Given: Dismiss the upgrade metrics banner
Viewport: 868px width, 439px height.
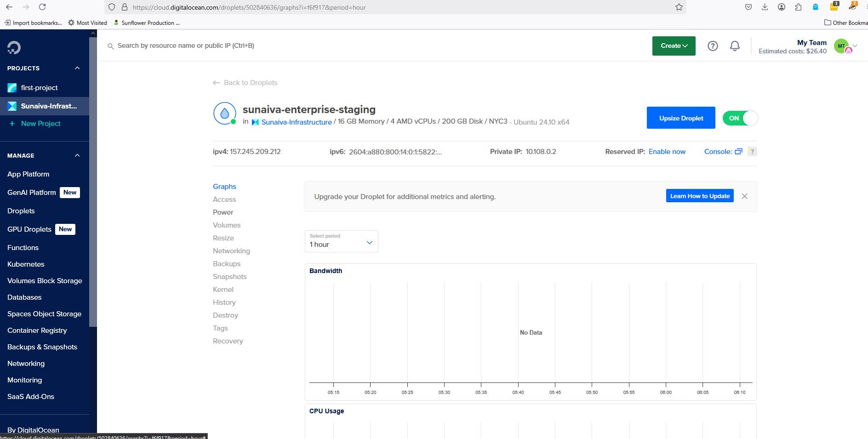Looking at the screenshot, I should point(744,196).
